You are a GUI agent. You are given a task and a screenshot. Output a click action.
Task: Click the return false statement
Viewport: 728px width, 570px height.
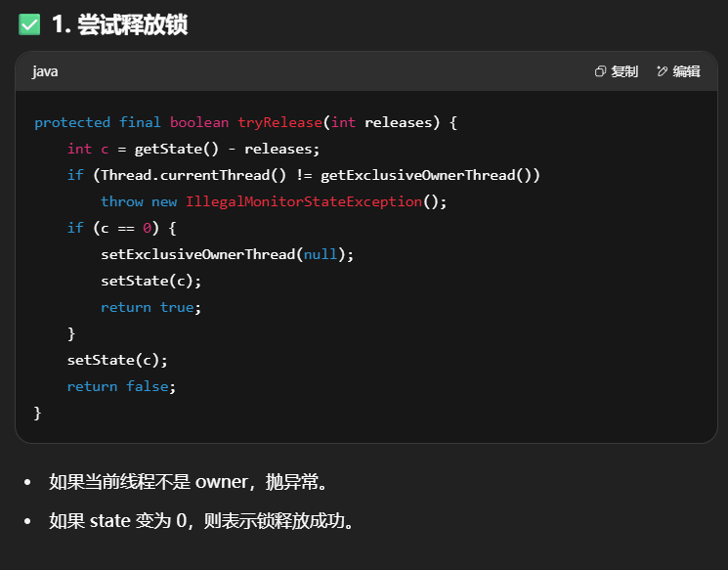coord(121,386)
